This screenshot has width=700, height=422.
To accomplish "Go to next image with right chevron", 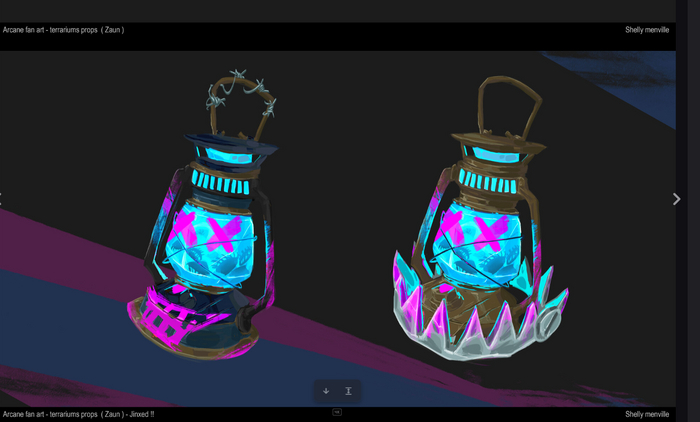I will [677, 199].
